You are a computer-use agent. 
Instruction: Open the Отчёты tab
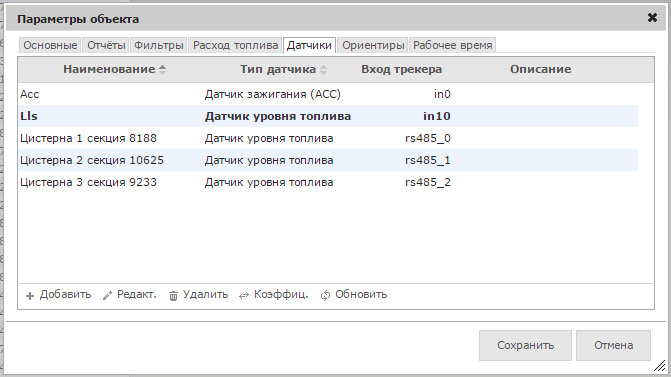(106, 45)
